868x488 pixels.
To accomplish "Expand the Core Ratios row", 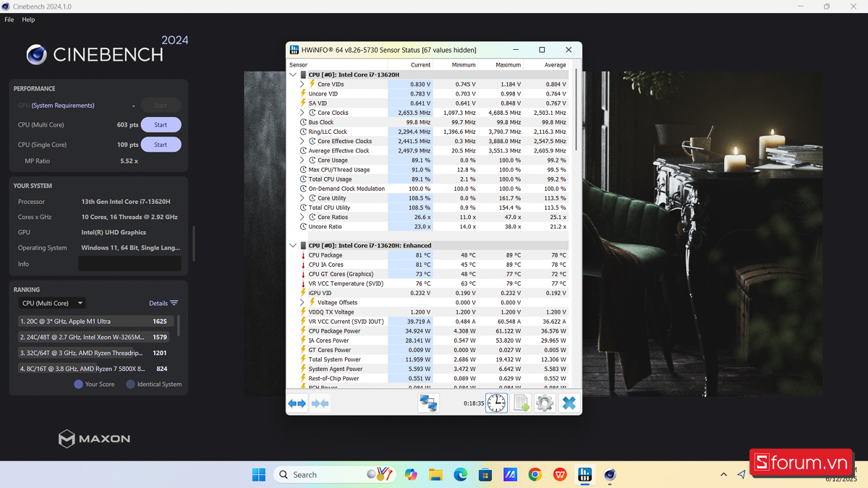I will [302, 217].
